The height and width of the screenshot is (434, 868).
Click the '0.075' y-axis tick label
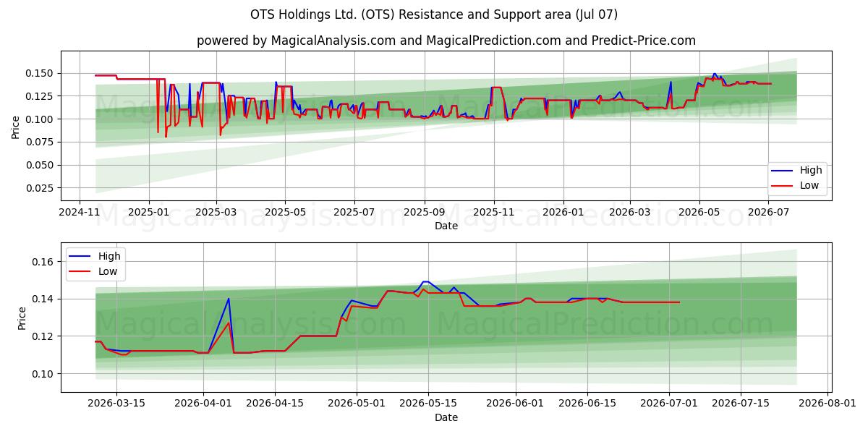point(41,142)
